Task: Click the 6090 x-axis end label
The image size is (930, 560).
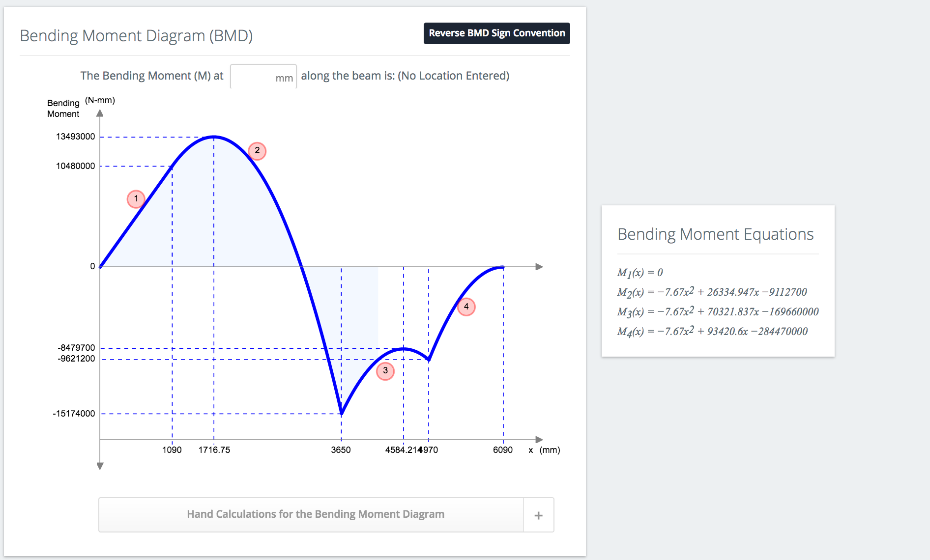Action: coord(502,450)
